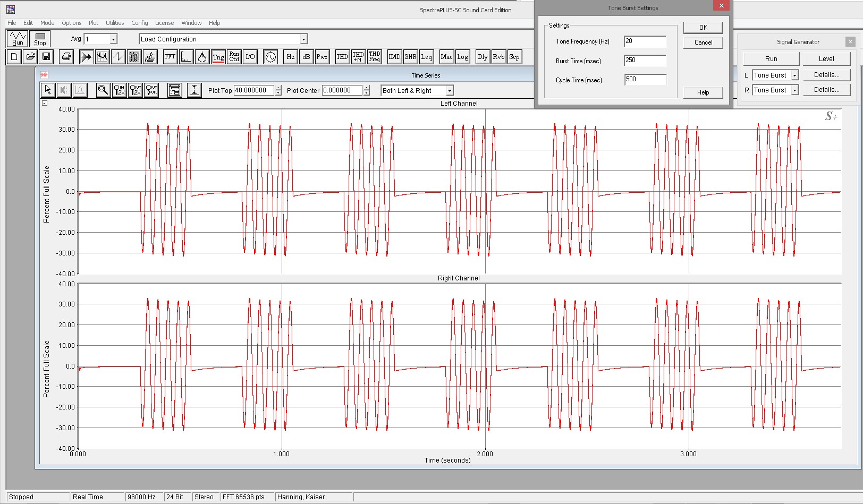Open the Config menu

[x=140, y=23]
